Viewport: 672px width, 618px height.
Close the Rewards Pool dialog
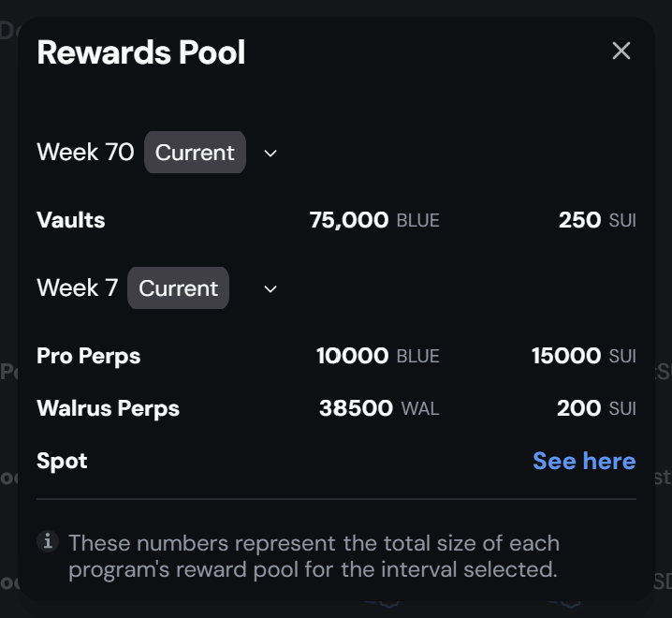[621, 51]
